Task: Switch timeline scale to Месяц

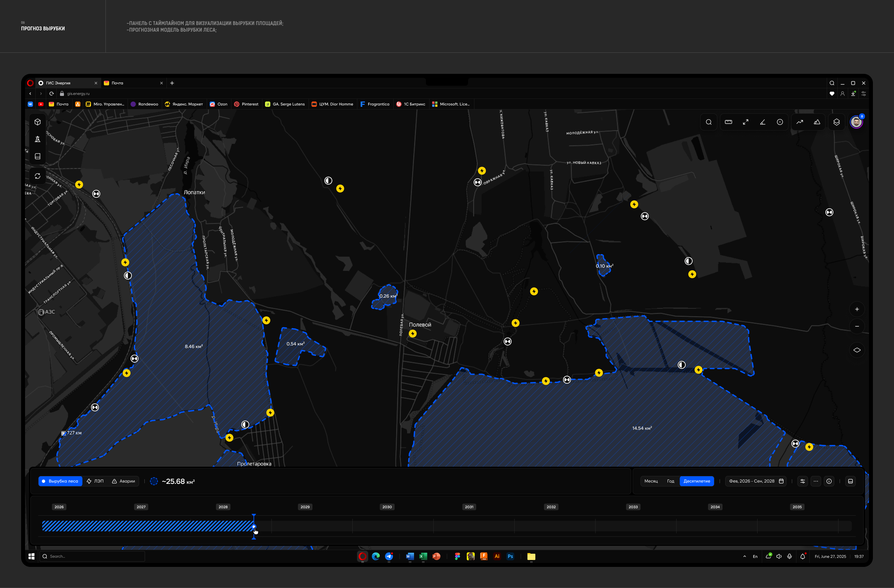Action: point(651,481)
